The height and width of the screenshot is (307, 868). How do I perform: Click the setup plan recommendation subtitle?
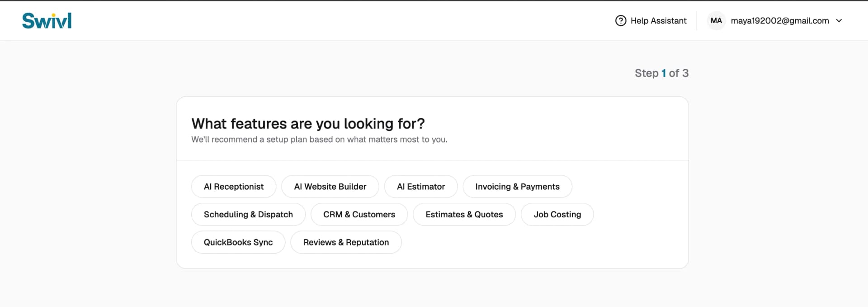coord(319,139)
